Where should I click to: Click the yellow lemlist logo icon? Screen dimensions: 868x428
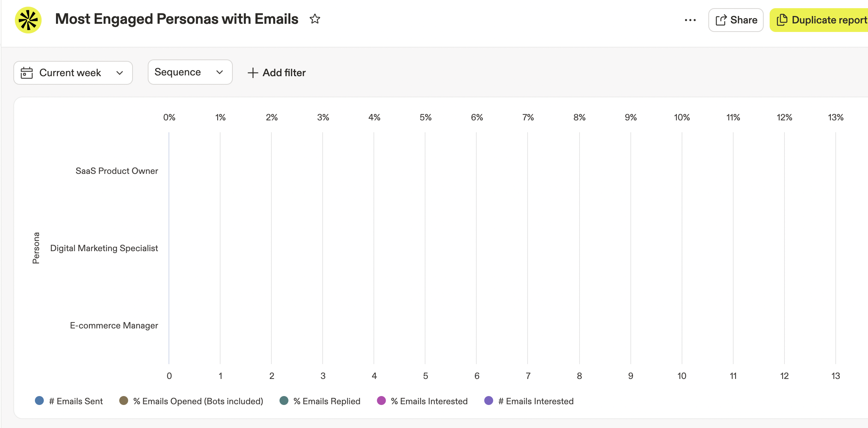(28, 20)
